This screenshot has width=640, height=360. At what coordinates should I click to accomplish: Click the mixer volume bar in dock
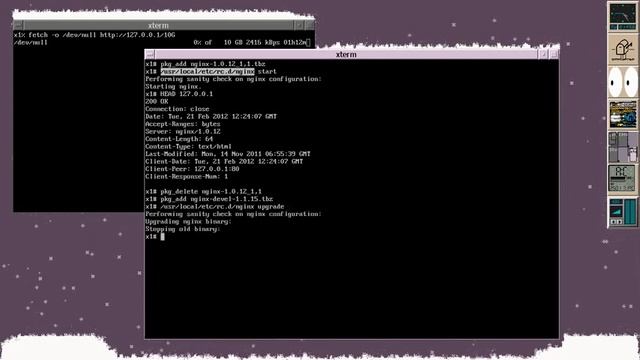[x=630, y=211]
